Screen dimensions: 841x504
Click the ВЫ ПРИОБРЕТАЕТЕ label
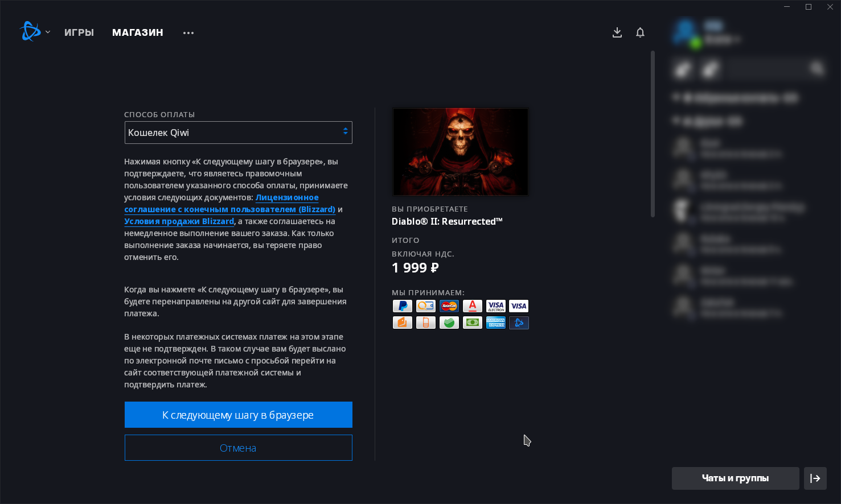(430, 209)
